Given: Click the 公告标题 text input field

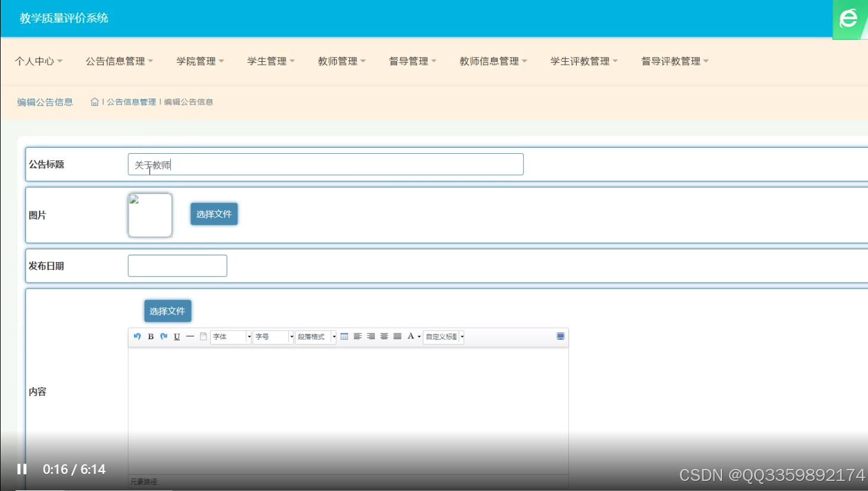Looking at the screenshot, I should tap(326, 164).
